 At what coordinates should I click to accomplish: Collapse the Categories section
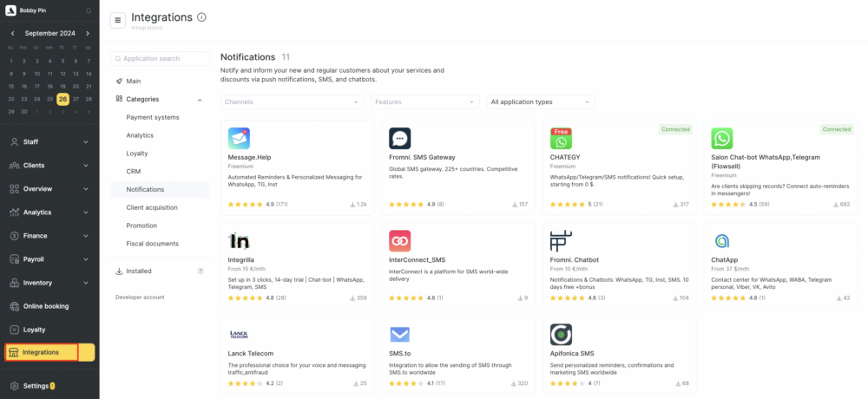(200, 100)
